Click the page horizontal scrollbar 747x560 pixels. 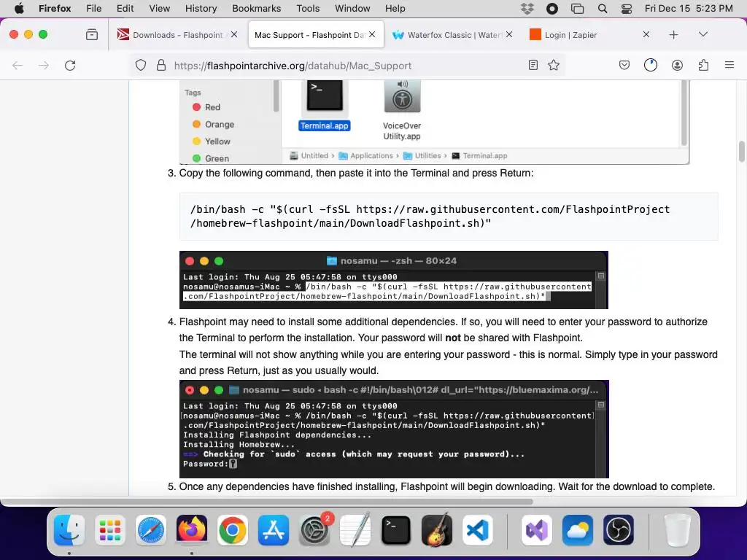click(267, 502)
